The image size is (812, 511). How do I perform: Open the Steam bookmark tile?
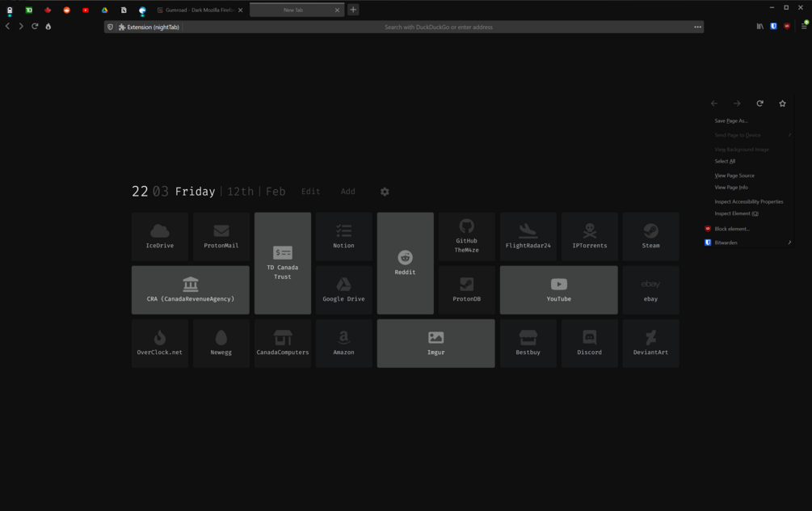coord(650,236)
